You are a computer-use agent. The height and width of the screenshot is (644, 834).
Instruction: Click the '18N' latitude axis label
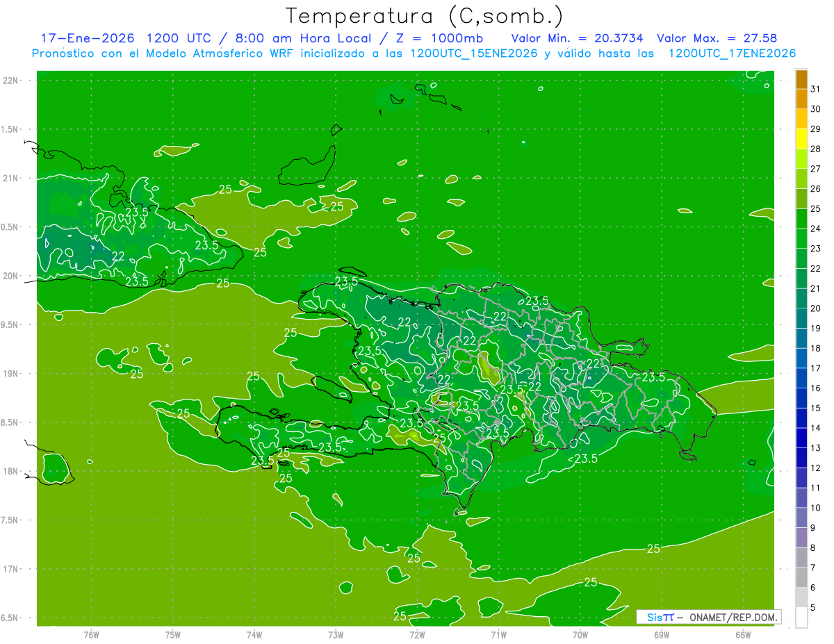[x=10, y=472]
